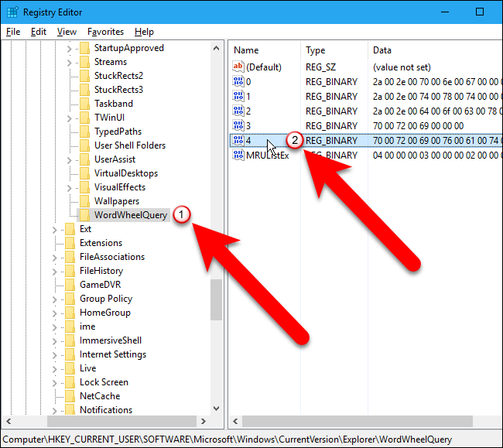Click the WordWheelQuery folder icon
Viewport: 503px width, 448px height.
84,215
